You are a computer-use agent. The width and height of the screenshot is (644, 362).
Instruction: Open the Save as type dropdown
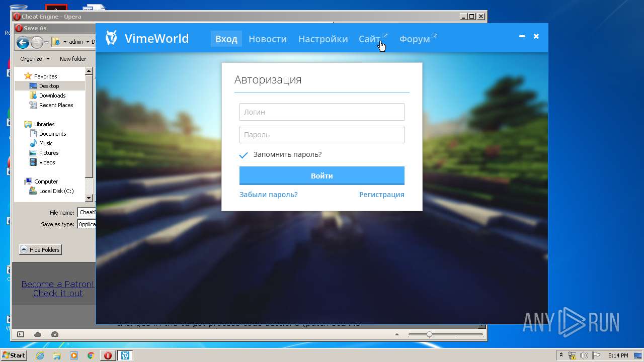[87, 224]
